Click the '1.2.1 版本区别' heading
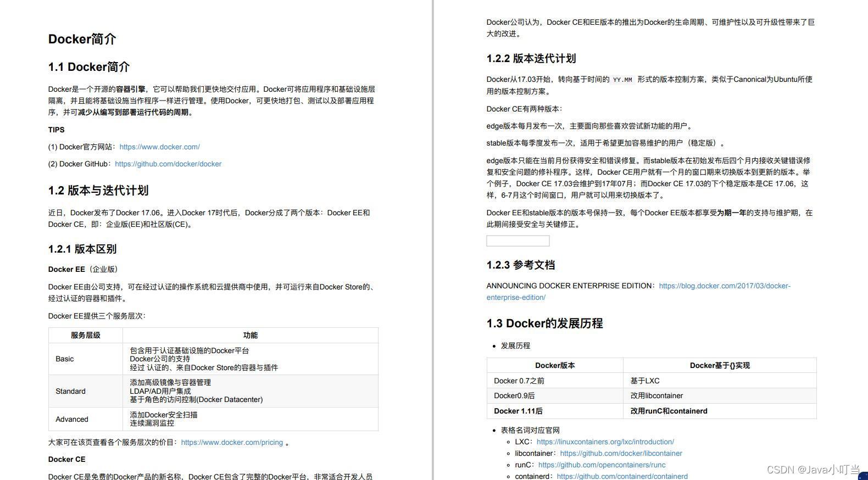 pyautogui.click(x=82, y=249)
